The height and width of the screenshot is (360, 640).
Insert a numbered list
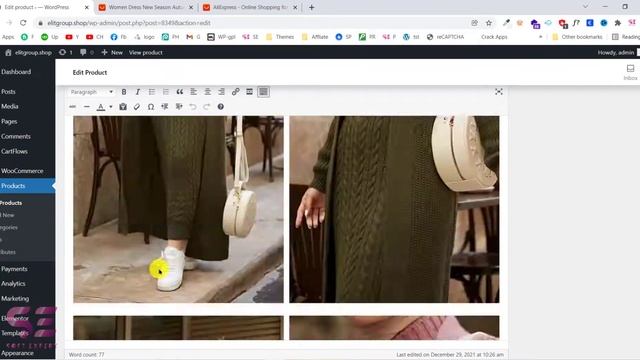pos(166,92)
